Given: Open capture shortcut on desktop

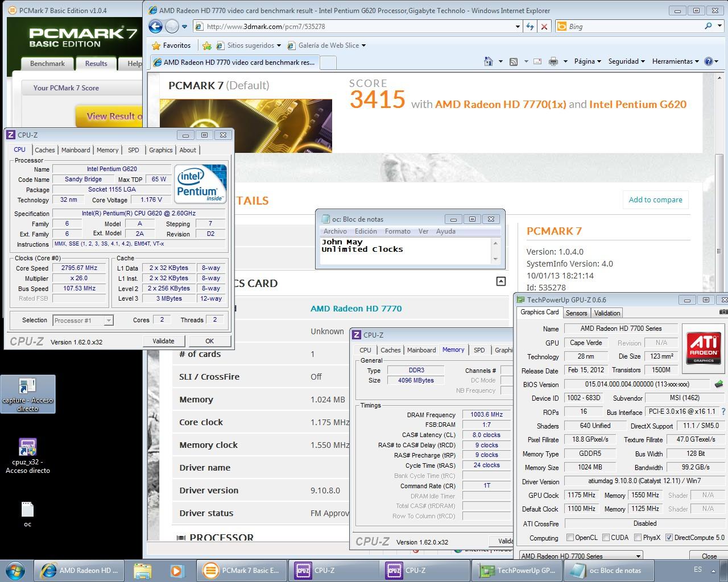Looking at the screenshot, I should click(x=27, y=394).
